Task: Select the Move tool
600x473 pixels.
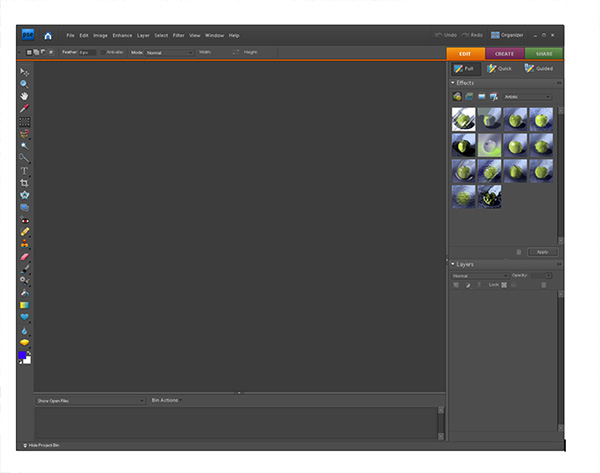Action: coord(24,72)
